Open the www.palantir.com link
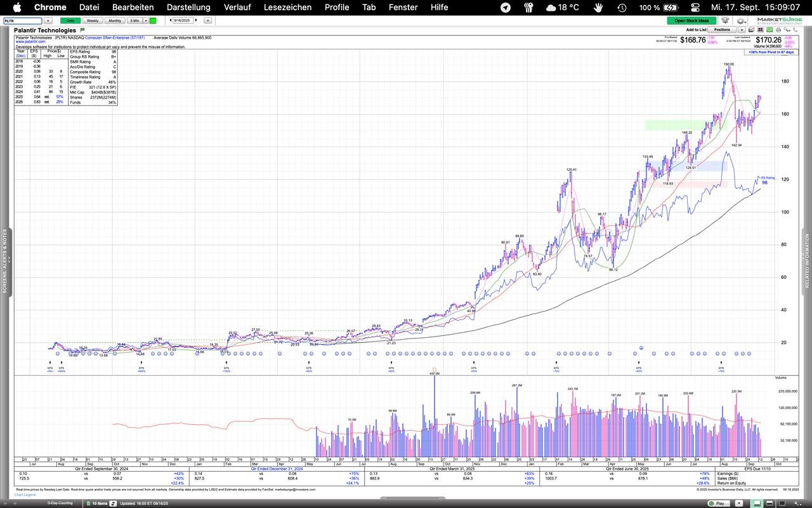The height and width of the screenshot is (508, 812). (30, 42)
